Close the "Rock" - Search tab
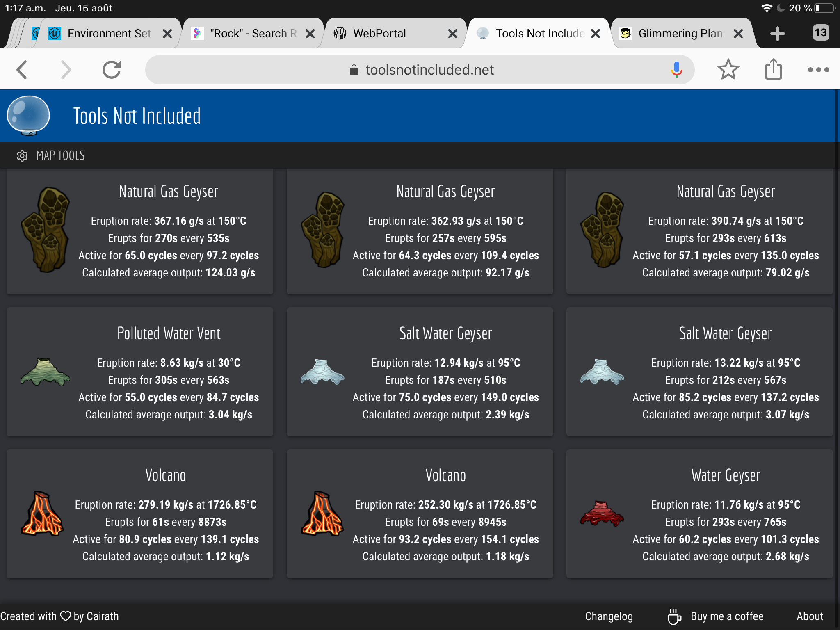The image size is (840, 630). click(310, 34)
